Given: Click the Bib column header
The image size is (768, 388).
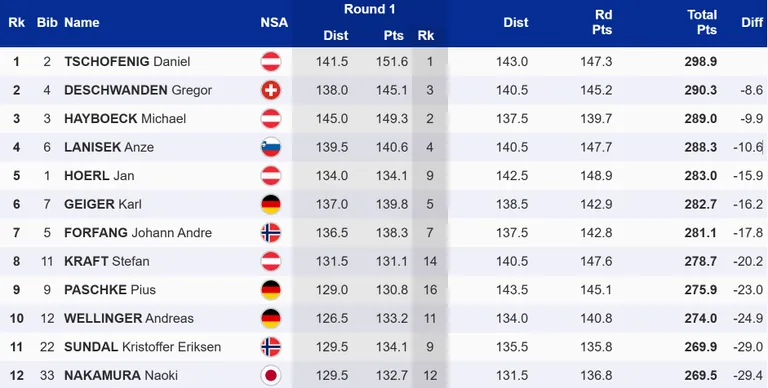Looking at the screenshot, I should pyautogui.click(x=47, y=23).
